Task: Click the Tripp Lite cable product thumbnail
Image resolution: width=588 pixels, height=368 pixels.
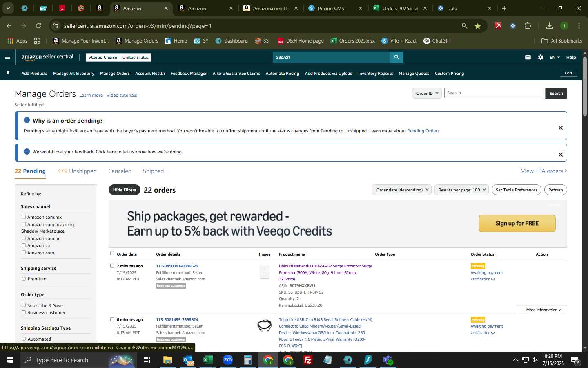Action: (x=265, y=325)
